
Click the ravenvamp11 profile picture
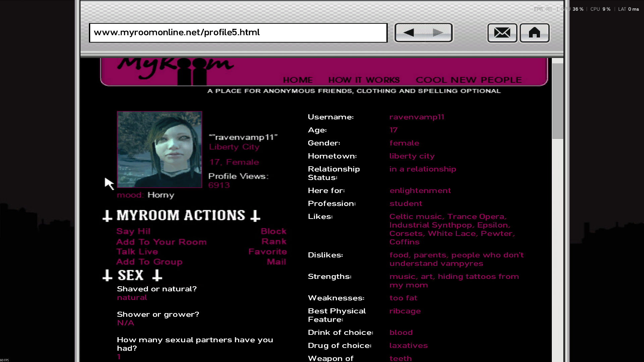click(x=160, y=149)
